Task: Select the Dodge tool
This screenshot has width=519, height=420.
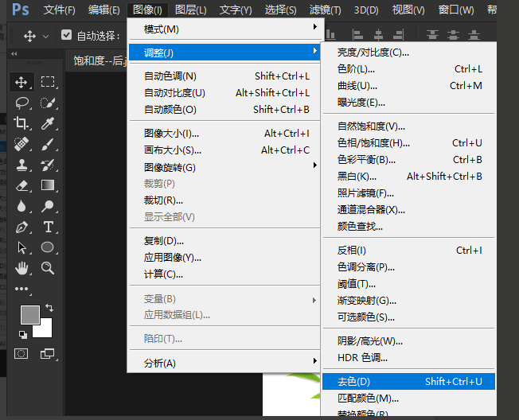Action: 48,206
